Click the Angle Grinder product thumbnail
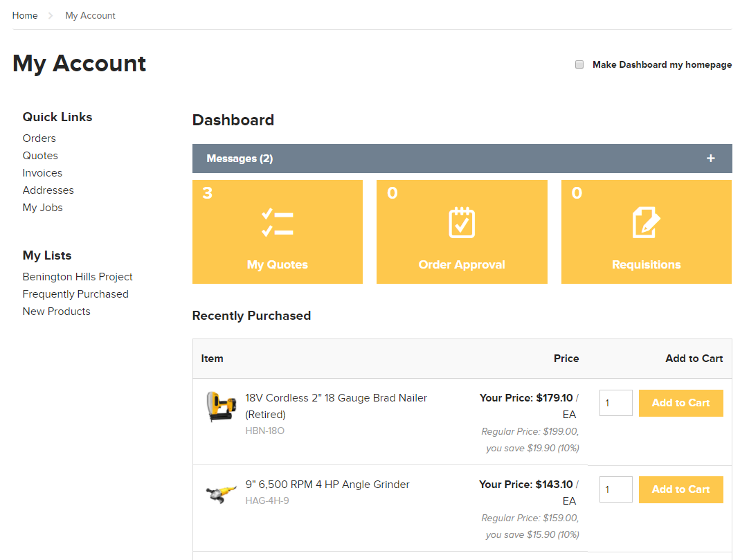 tap(220, 492)
